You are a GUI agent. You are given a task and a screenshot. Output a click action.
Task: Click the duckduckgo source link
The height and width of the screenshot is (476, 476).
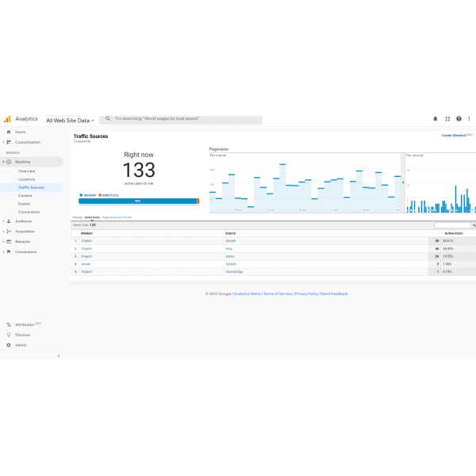click(234, 271)
